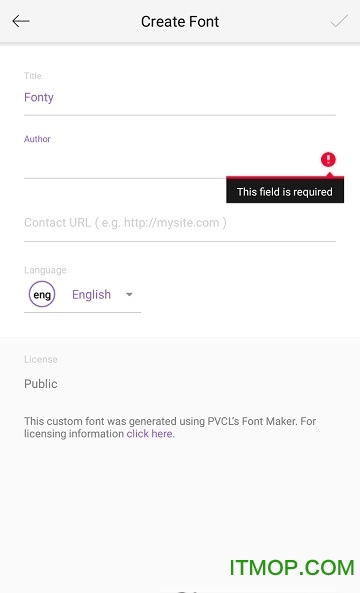Tap the Author field label
This screenshot has width=360, height=593.
point(37,139)
